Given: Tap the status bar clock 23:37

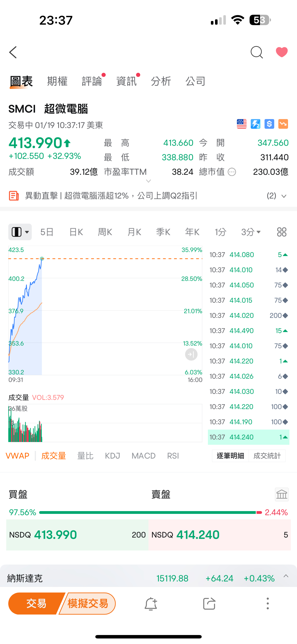Looking at the screenshot, I should [56, 20].
